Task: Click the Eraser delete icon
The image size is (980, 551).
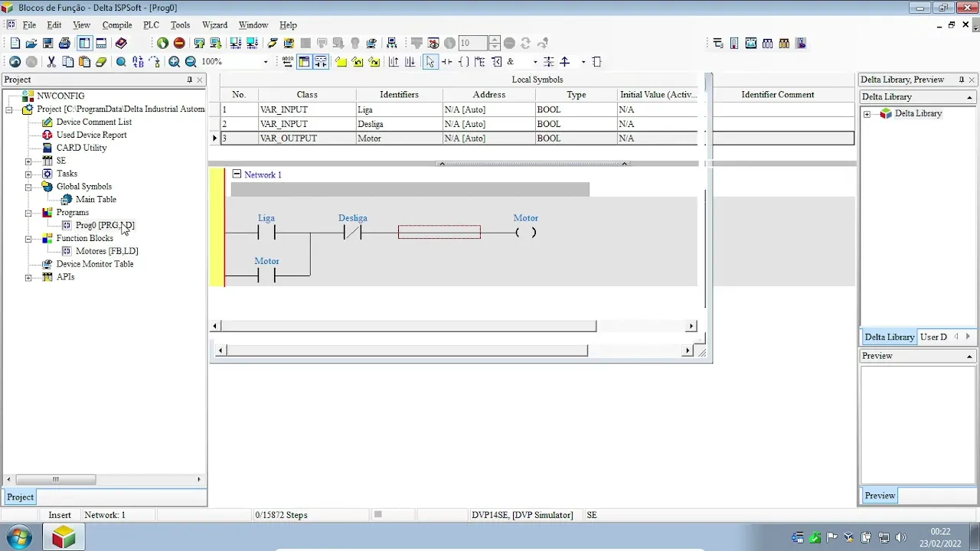Action: click(x=101, y=62)
